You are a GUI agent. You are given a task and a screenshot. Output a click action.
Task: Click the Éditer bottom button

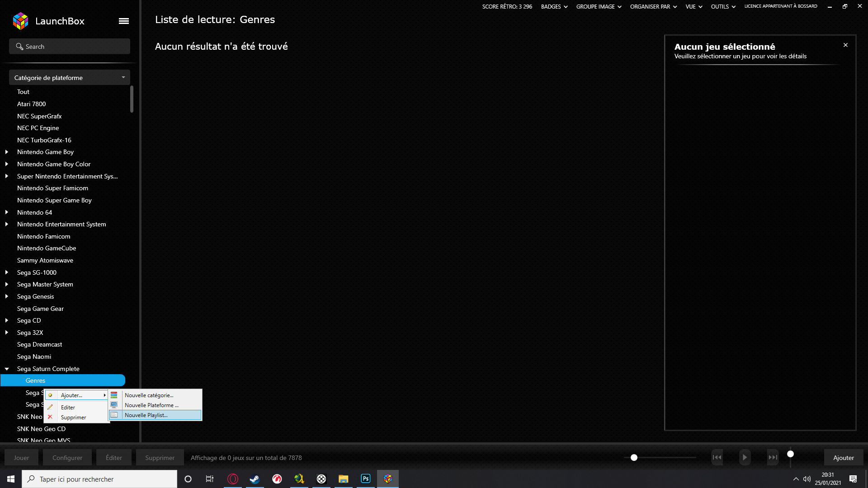pyautogui.click(x=114, y=458)
